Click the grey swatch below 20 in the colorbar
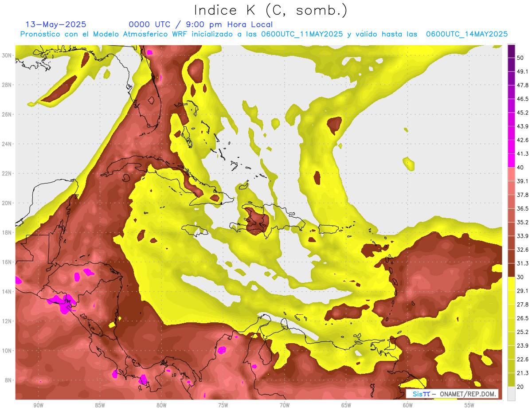This screenshot has height=411, width=532. 512,393
